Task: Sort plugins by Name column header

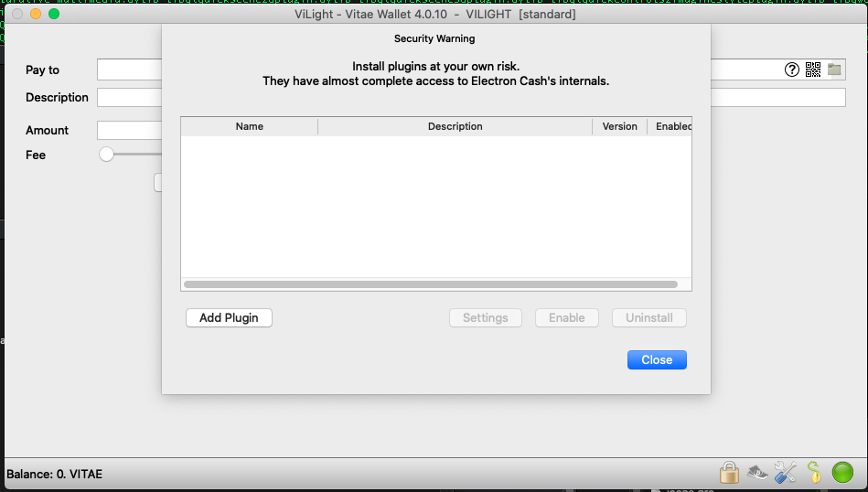Action: pos(249,126)
